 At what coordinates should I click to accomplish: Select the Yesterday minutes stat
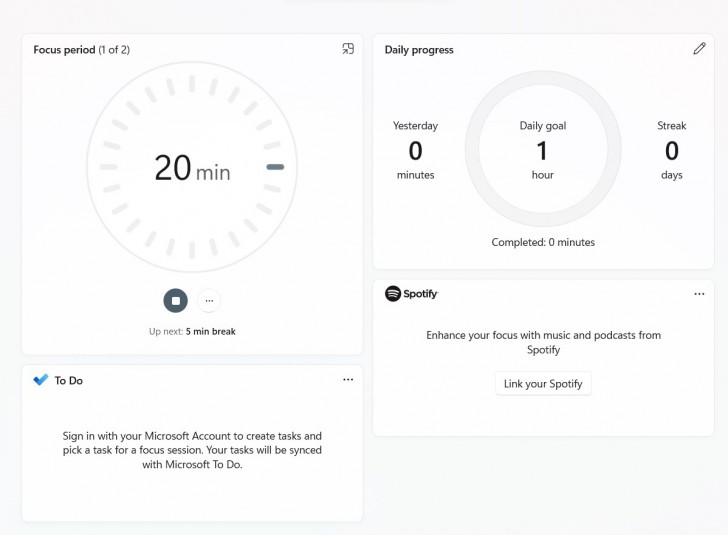pos(415,150)
